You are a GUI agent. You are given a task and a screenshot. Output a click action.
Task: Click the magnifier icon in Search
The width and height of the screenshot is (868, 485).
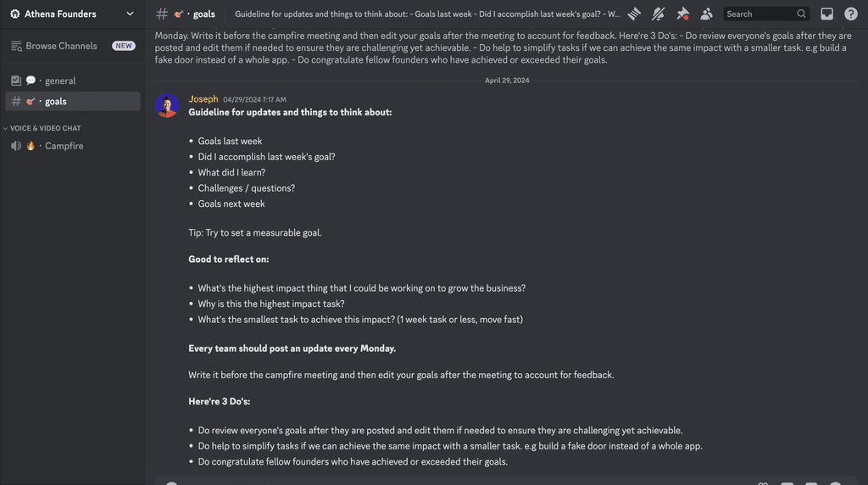point(801,14)
